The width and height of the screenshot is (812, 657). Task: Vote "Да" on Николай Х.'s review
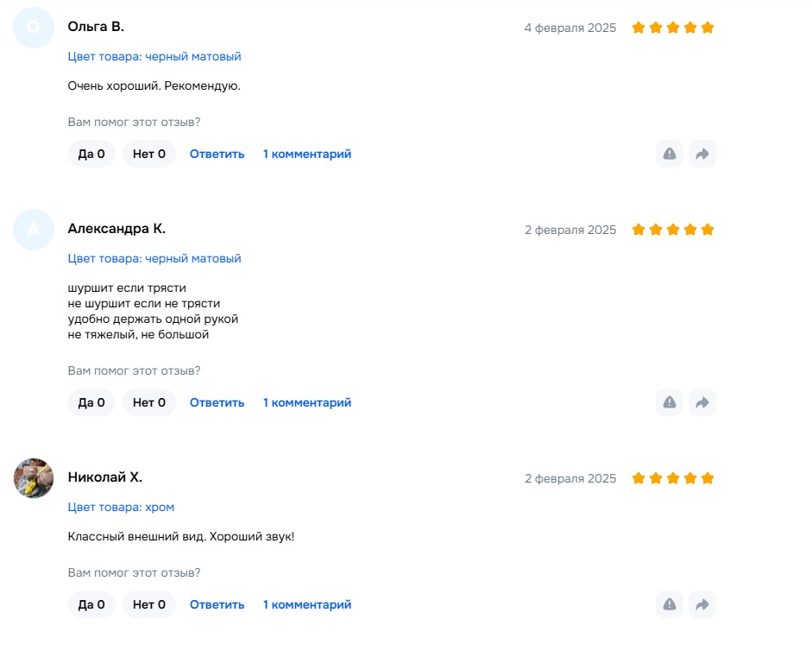point(91,604)
